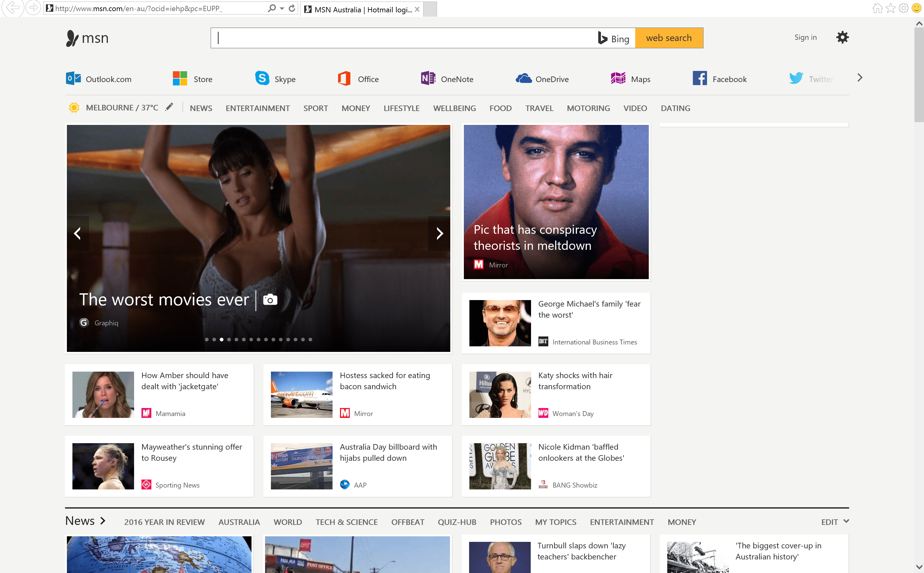Viewport: 924px width, 573px height.
Task: Refresh the page with reload icon
Action: click(292, 8)
